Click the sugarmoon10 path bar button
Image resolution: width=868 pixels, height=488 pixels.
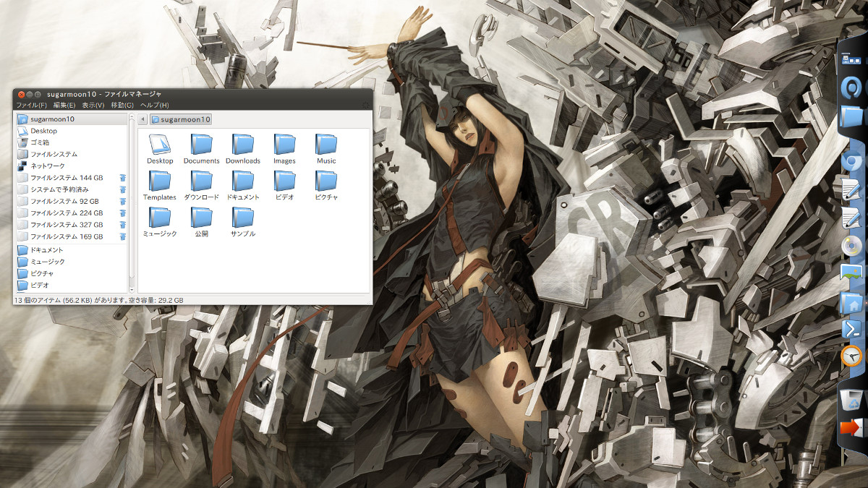pos(181,119)
